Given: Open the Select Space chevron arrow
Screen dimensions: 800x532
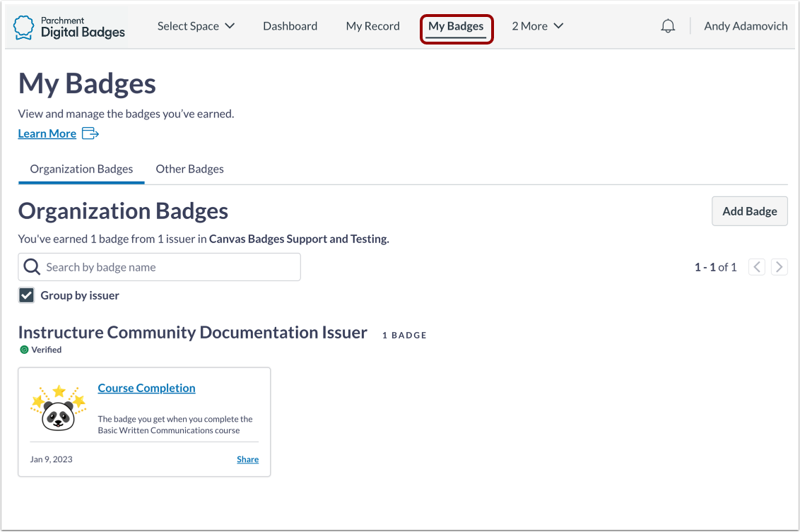Looking at the screenshot, I should click(x=230, y=25).
